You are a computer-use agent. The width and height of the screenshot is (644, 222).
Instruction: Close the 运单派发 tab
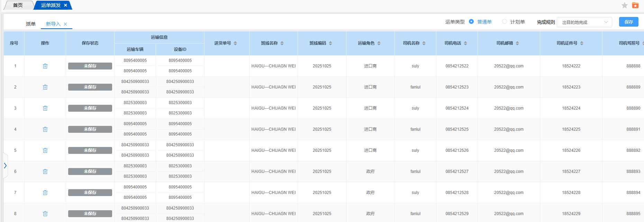point(65,5)
